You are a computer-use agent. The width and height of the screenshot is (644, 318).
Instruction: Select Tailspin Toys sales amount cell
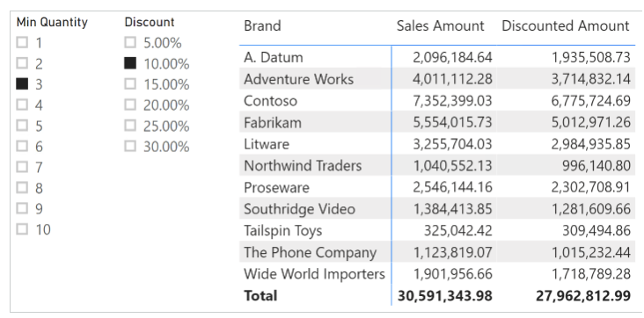(x=457, y=231)
